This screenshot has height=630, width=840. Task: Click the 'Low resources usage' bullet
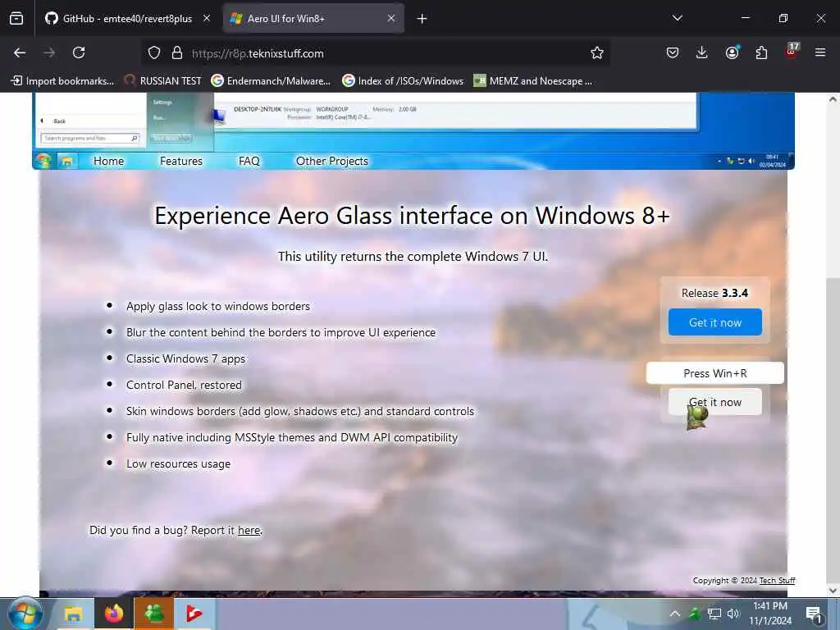click(x=178, y=463)
